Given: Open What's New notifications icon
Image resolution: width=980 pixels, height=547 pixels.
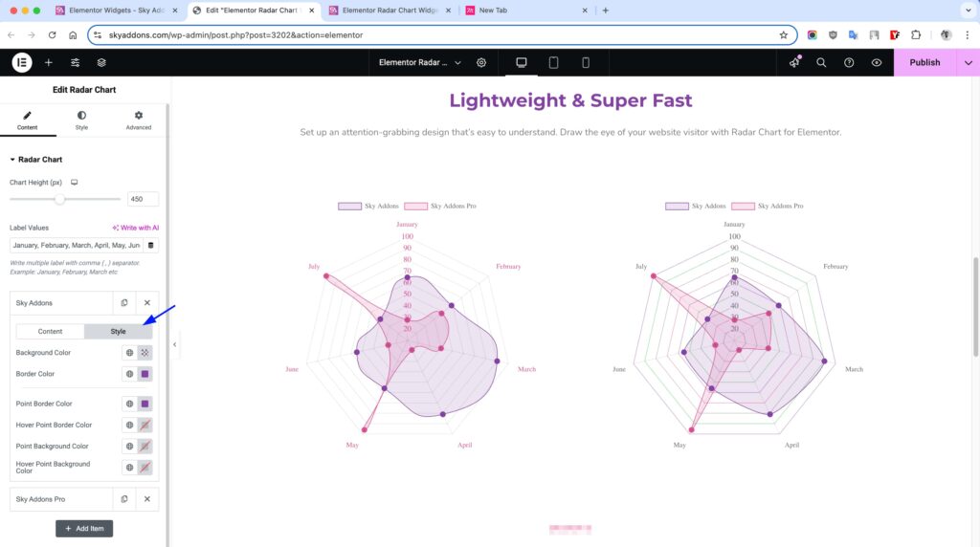Looking at the screenshot, I should pos(794,62).
